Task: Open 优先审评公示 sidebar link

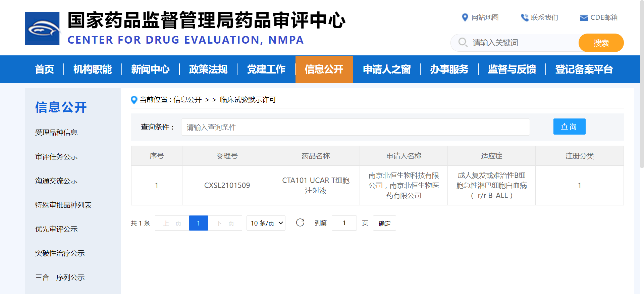Action: tap(56, 229)
